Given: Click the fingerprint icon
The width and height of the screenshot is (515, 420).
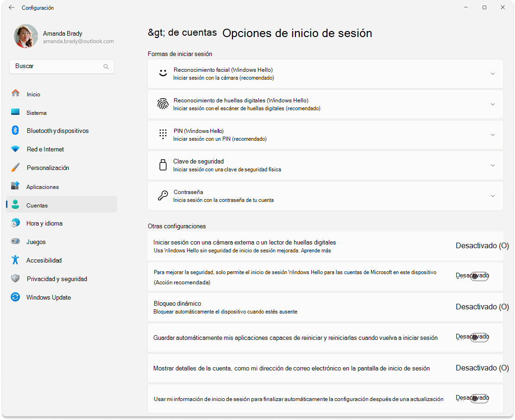Looking at the screenshot, I should click(x=163, y=104).
